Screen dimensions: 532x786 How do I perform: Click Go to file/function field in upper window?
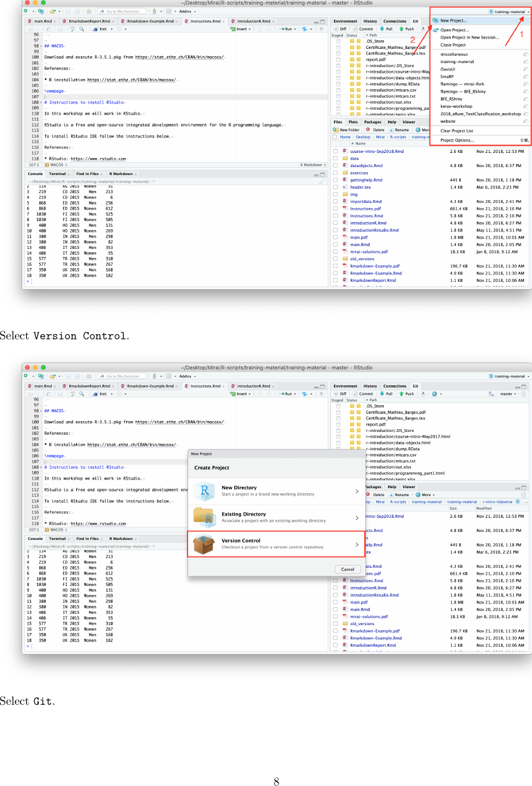coord(122,11)
